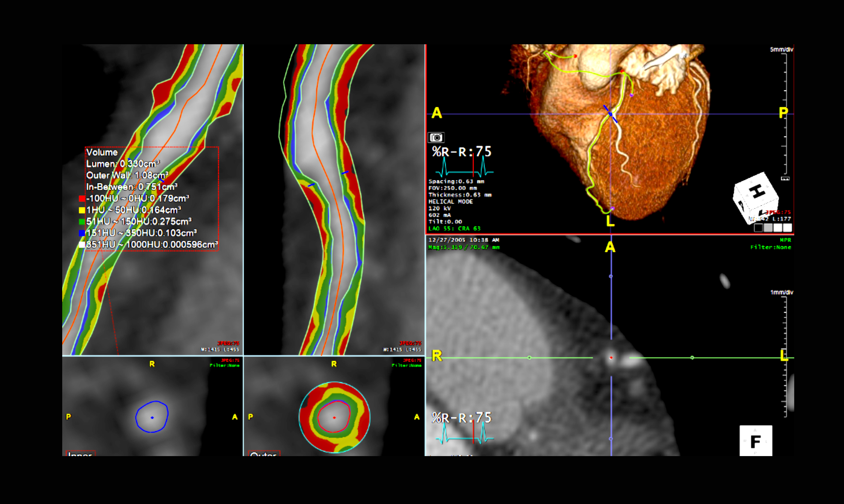Click the green 51HU~150HU legend swatch
Viewport: 844px width, 504px height.
[82, 222]
